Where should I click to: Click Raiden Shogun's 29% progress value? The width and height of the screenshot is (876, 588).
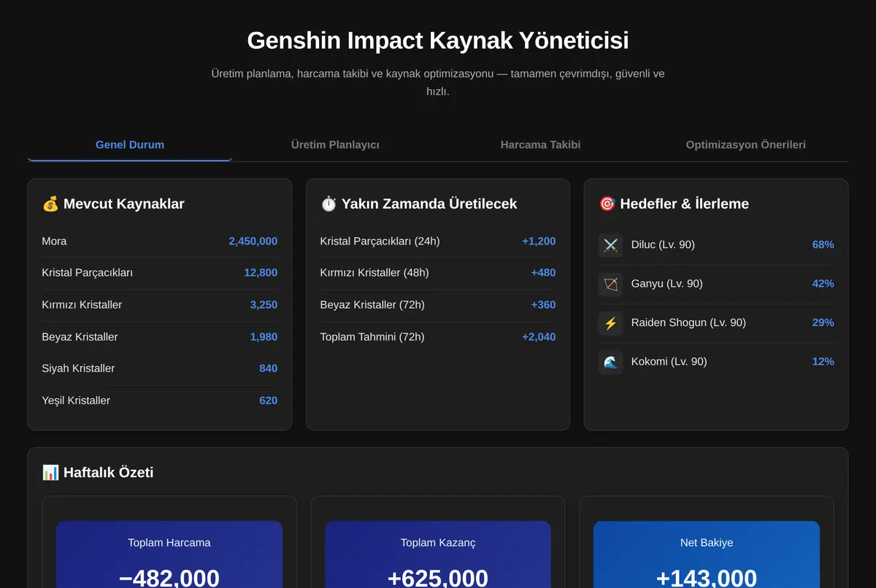tap(823, 322)
